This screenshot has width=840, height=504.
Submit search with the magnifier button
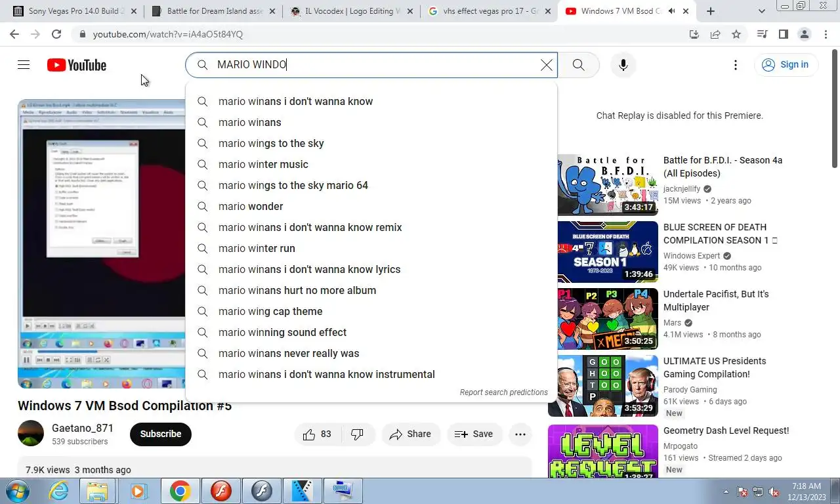(x=578, y=64)
